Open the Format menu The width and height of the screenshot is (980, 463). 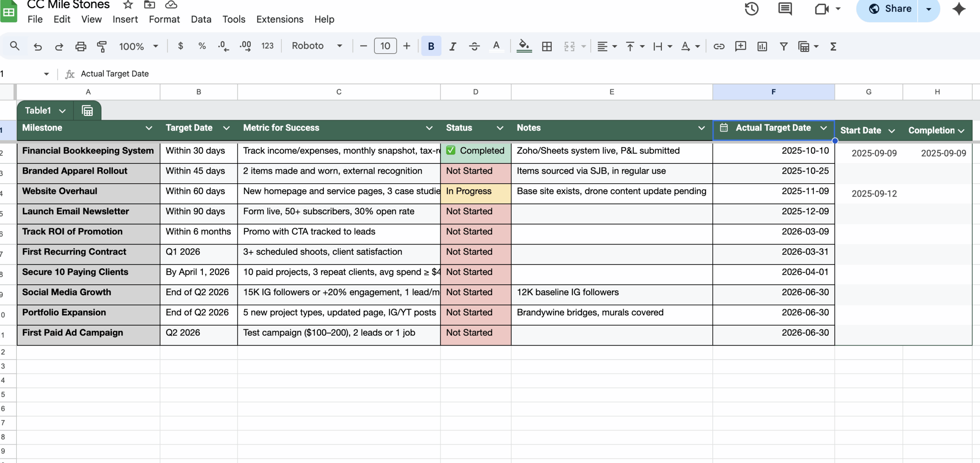tap(164, 19)
